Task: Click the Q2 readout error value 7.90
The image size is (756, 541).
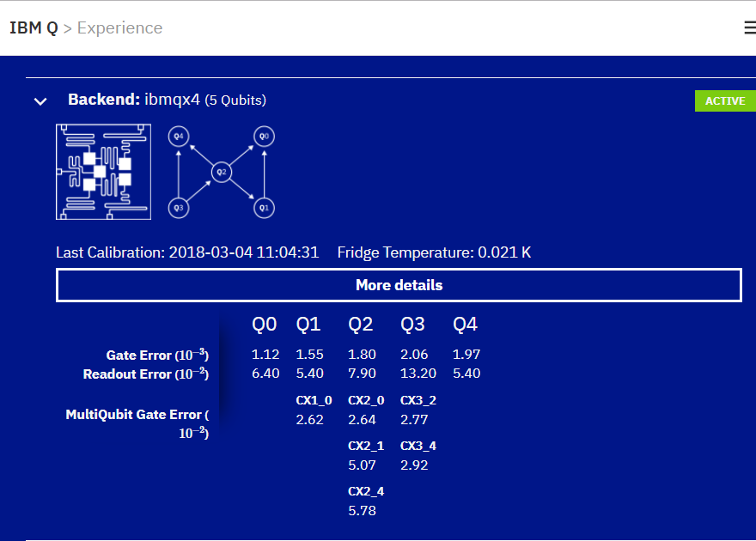Action: [x=362, y=374]
